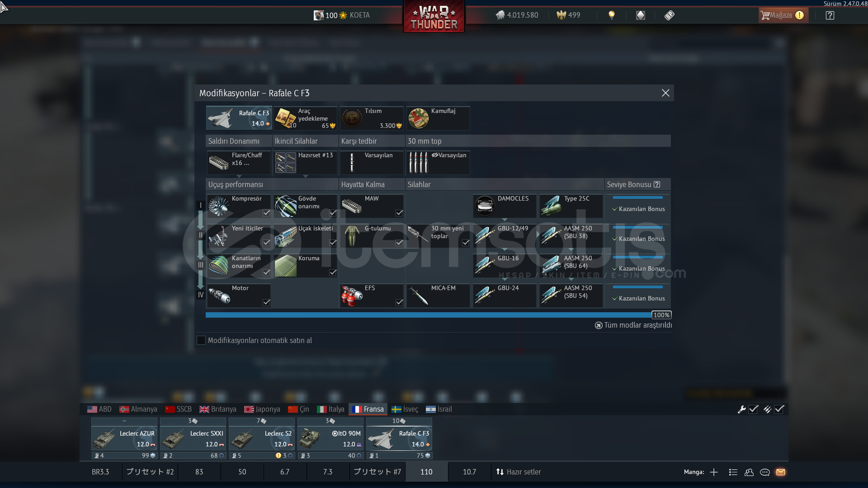Click the 499 golden eagles balance
868x488 pixels.
(x=569, y=15)
